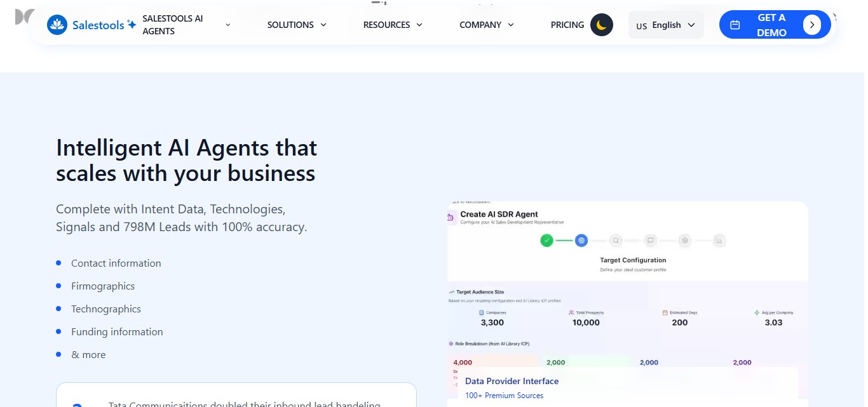Viewport: 868px width, 407px height.
Task: Open the RESOURCES menu
Action: coord(392,25)
